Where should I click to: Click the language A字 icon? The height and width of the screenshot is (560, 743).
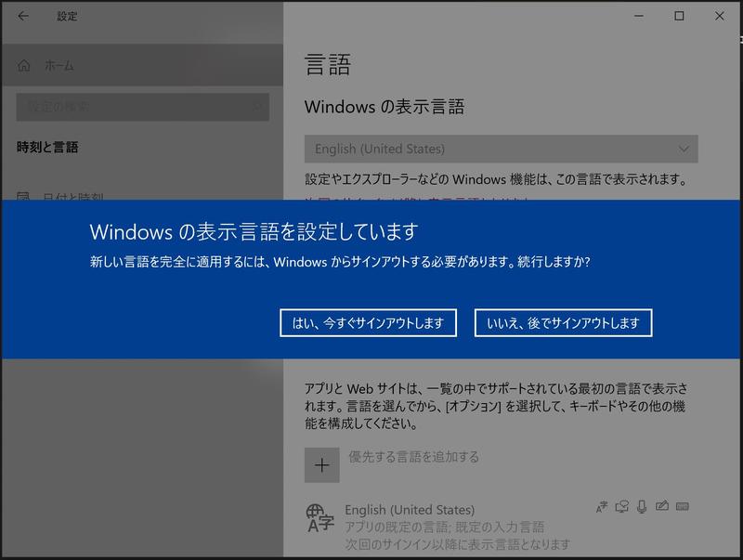tap(319, 518)
